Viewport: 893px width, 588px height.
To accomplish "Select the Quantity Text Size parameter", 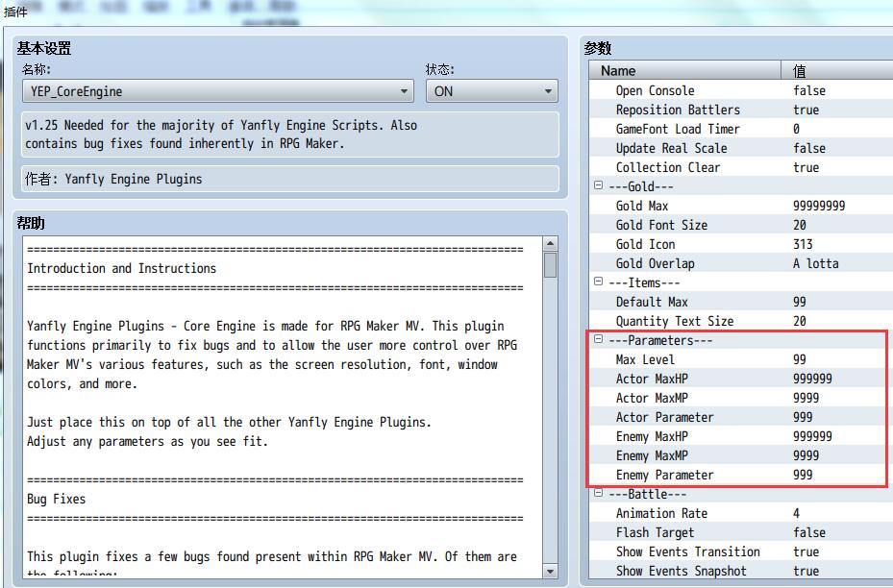I will pos(741,322).
